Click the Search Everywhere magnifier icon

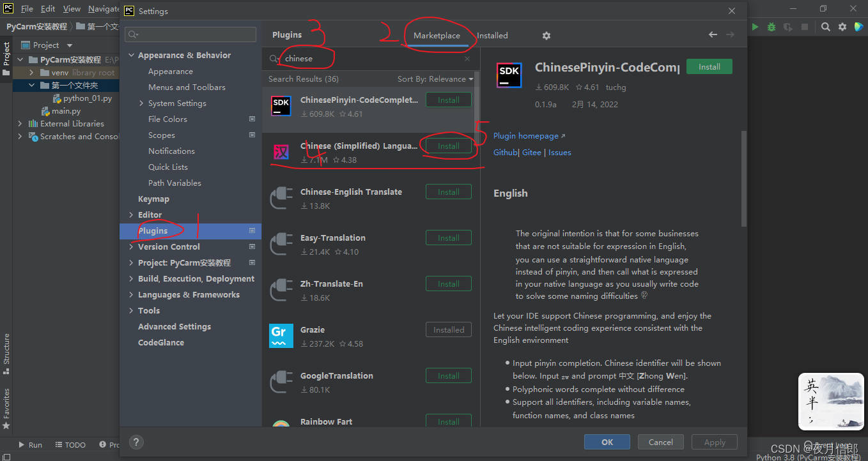pos(826,27)
